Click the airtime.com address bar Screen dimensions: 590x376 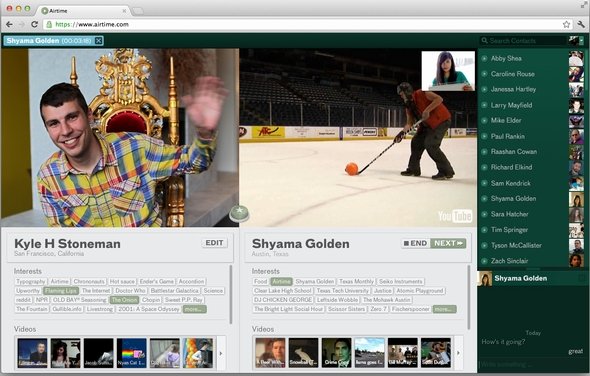click(x=307, y=24)
